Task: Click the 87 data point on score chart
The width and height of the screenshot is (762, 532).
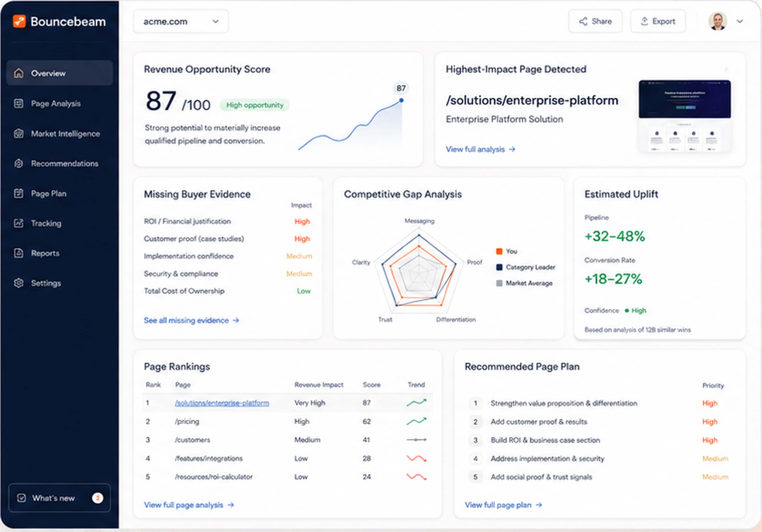Action: point(401,100)
